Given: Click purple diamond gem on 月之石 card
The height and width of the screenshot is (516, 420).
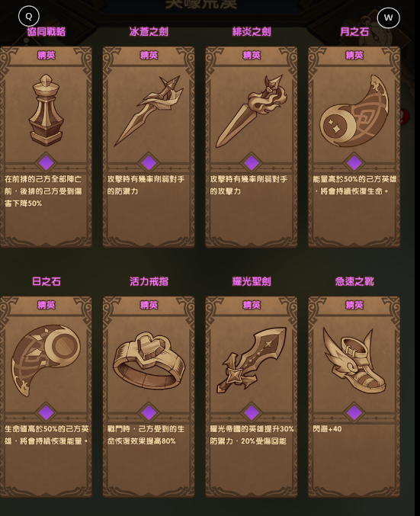Looking at the screenshot, I should click(354, 163).
